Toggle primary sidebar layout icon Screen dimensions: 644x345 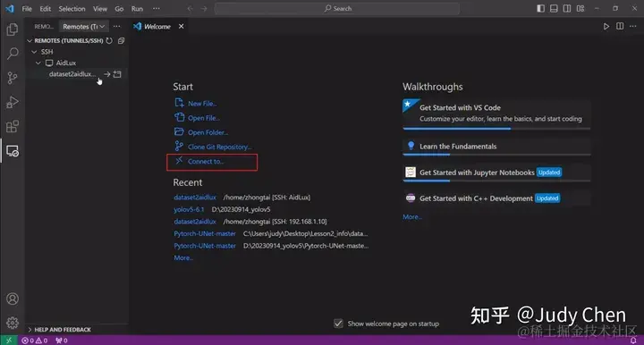tap(541, 8)
